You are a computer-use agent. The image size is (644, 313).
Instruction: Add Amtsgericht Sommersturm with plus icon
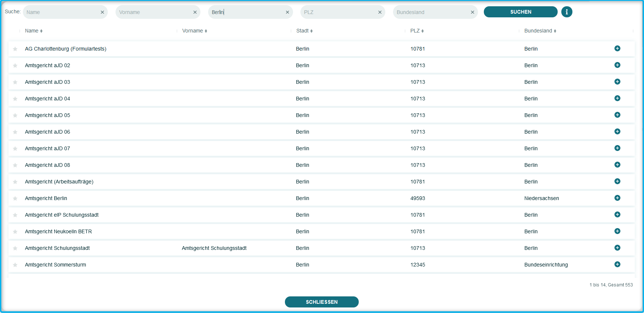coord(617,264)
